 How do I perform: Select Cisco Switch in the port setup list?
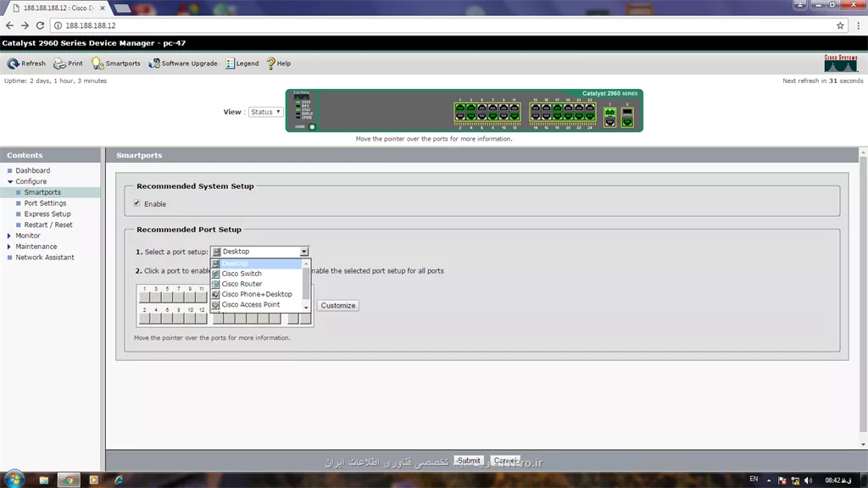tap(256, 274)
